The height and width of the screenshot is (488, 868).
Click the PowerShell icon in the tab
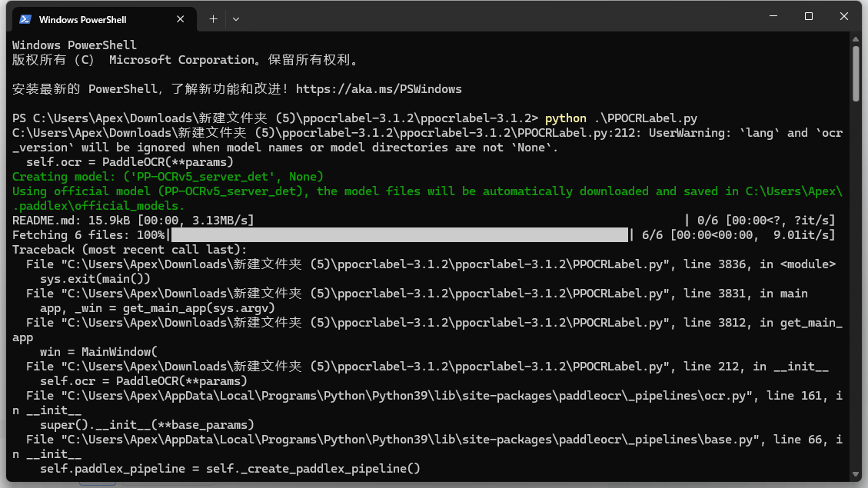(25, 19)
